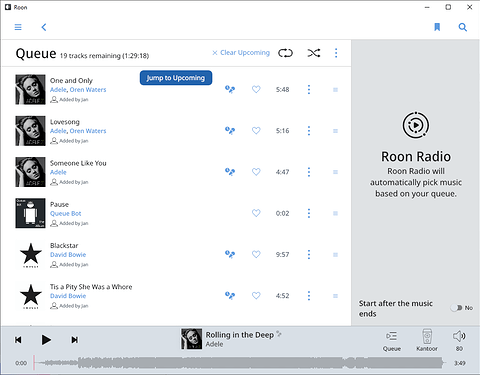Favorite Someone Like You with heart
Screen dimensions: 480x375
256,172
